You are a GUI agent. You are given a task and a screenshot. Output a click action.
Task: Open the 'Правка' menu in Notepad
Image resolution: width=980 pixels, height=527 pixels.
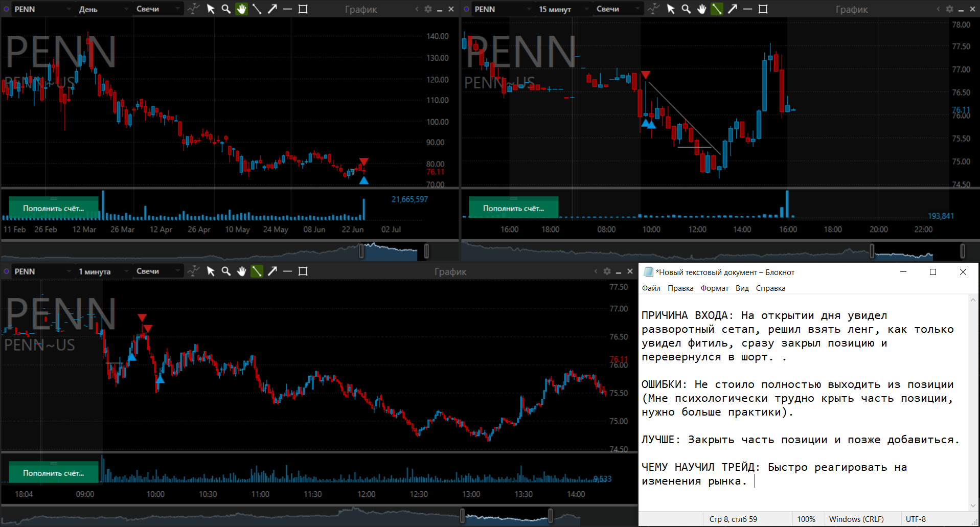click(x=680, y=288)
